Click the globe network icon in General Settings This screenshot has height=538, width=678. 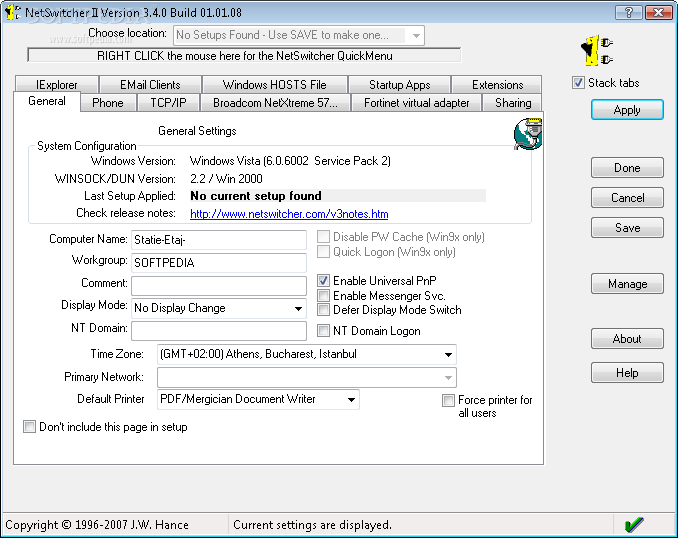pos(528,134)
